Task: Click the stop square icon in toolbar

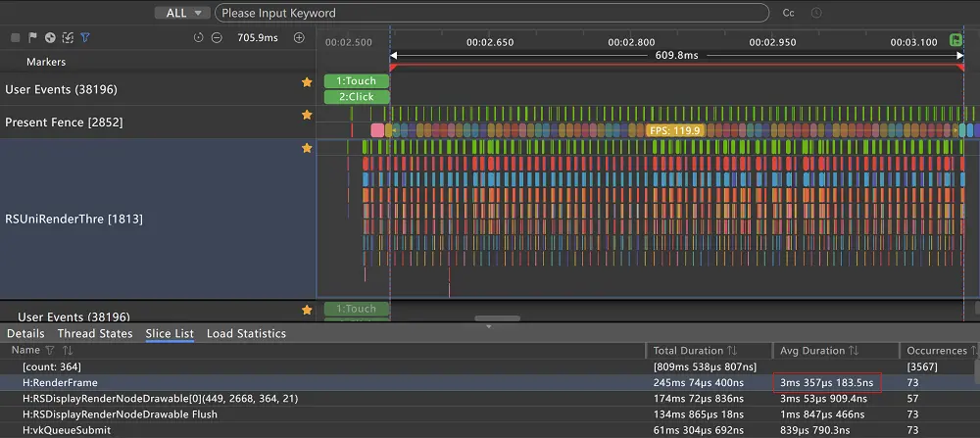Action: [16, 38]
